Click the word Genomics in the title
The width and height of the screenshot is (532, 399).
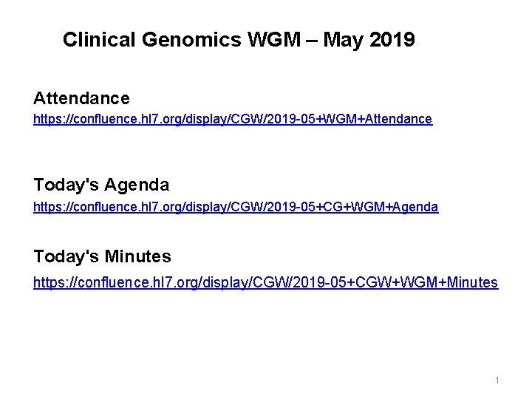click(177, 39)
